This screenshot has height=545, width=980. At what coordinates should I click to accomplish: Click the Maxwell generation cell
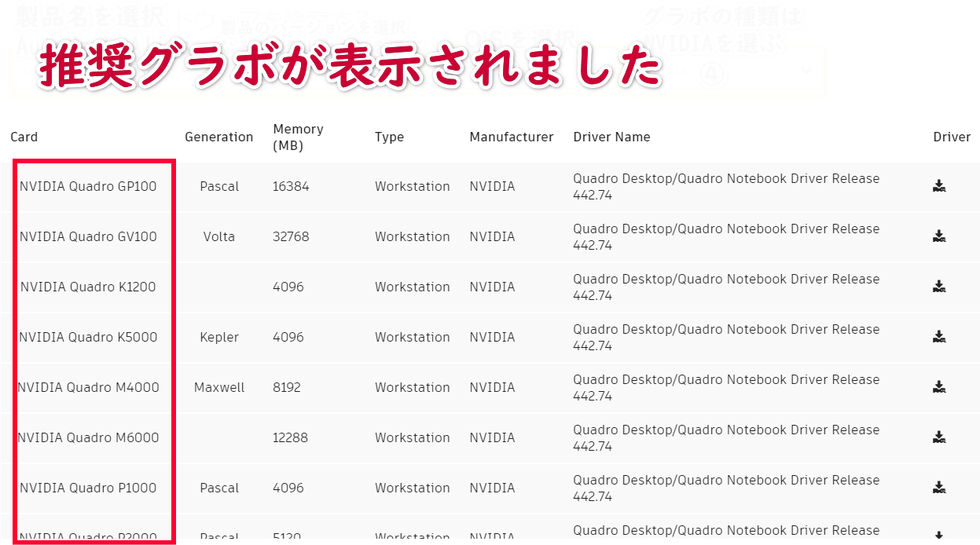pyautogui.click(x=219, y=387)
